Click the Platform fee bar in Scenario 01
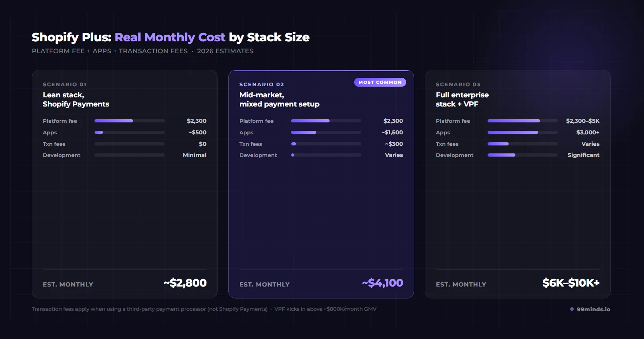 point(129,121)
